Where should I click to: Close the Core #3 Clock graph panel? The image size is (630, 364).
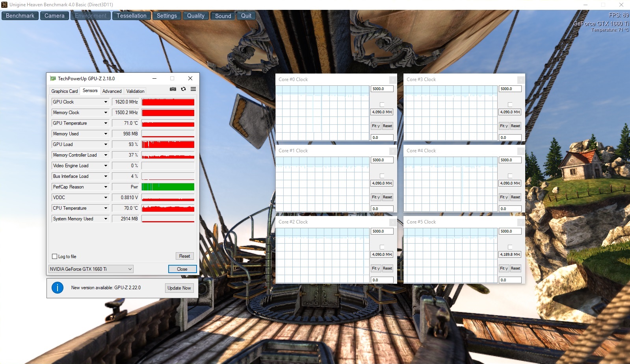coord(521,80)
